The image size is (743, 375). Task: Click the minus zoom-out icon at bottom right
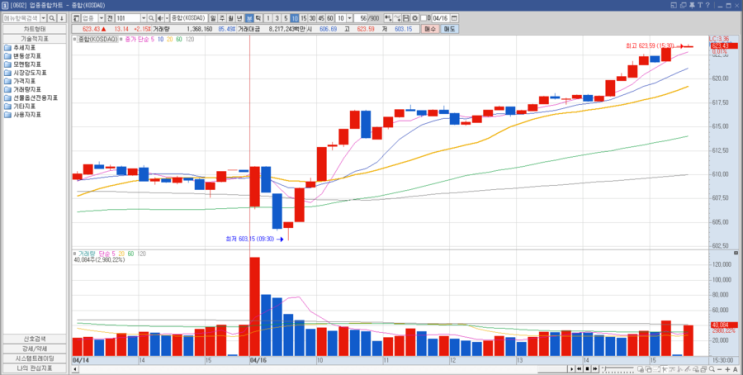[x=720, y=369]
